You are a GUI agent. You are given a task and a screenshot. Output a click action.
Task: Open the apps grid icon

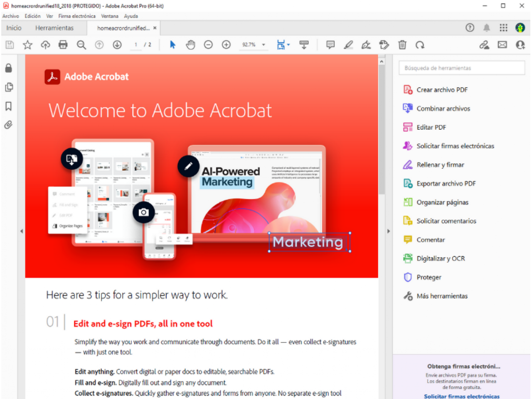pyautogui.click(x=503, y=28)
